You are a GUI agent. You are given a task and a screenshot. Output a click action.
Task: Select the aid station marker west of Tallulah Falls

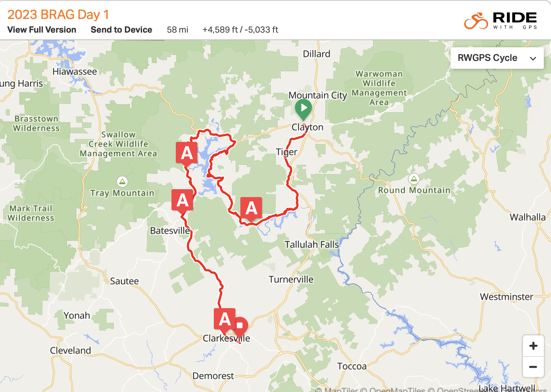[251, 209]
